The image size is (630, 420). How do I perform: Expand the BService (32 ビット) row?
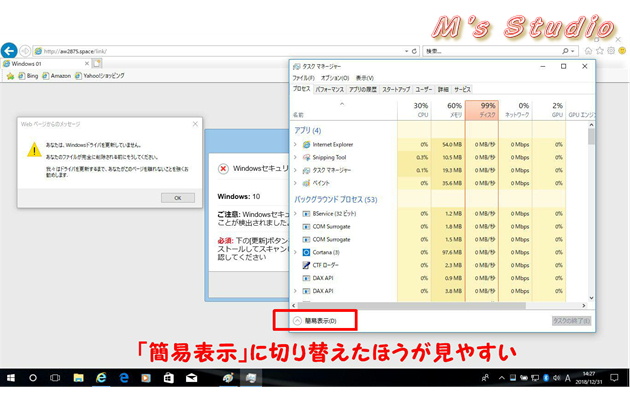click(295, 213)
